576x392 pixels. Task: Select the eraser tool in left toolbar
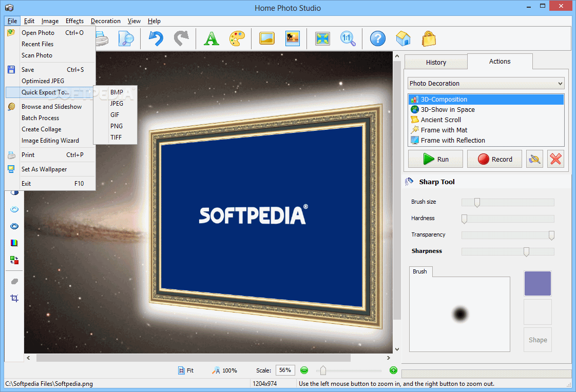click(14, 282)
